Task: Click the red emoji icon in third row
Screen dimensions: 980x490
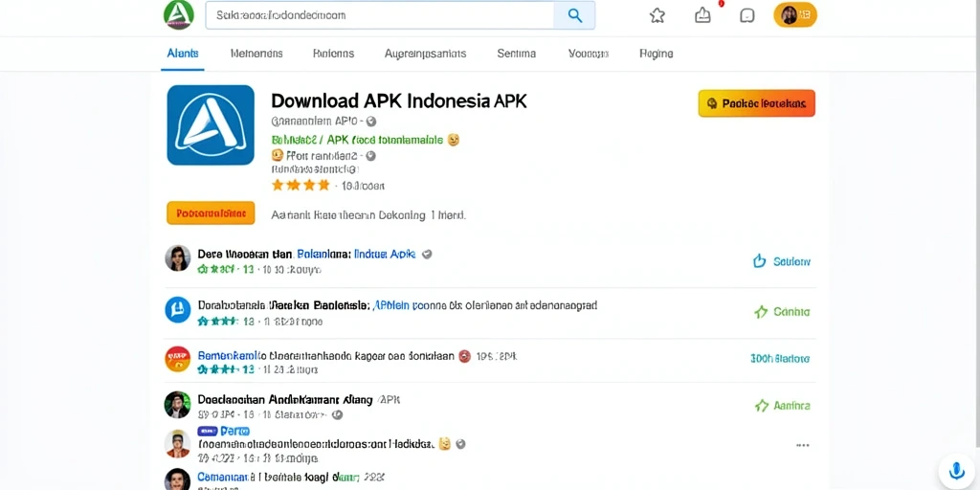Action: pyautogui.click(x=464, y=356)
